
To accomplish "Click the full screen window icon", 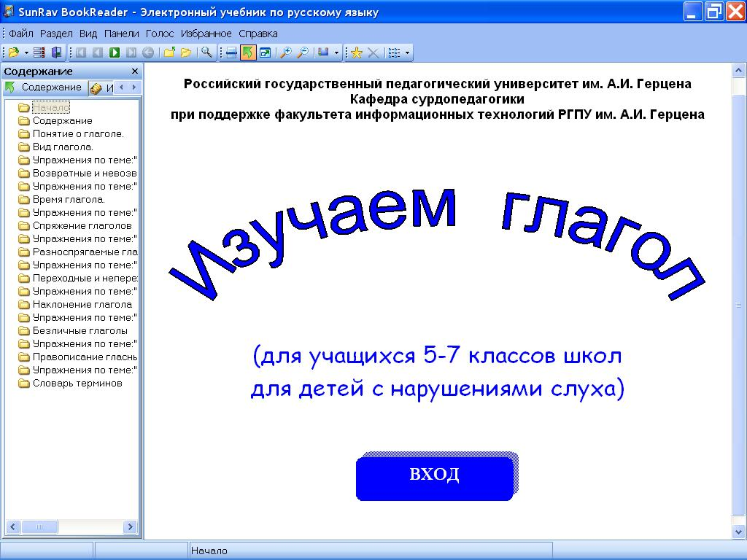I will (265, 52).
